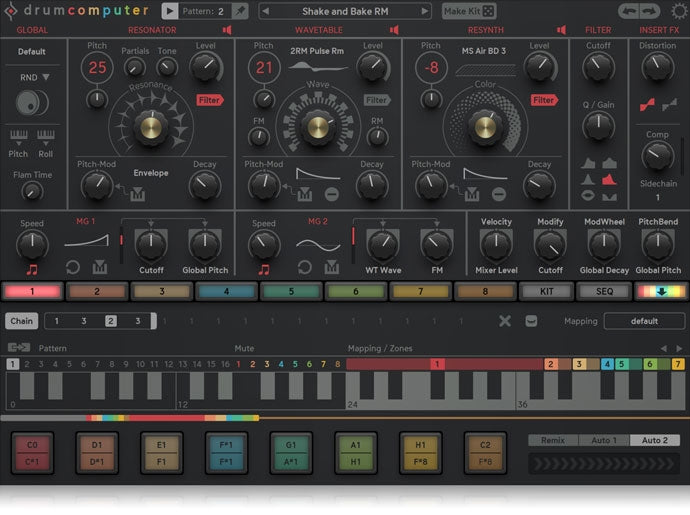Image resolution: width=690 pixels, height=515 pixels.
Task: Click MG 1 velocity bars icon
Action: click(100, 267)
